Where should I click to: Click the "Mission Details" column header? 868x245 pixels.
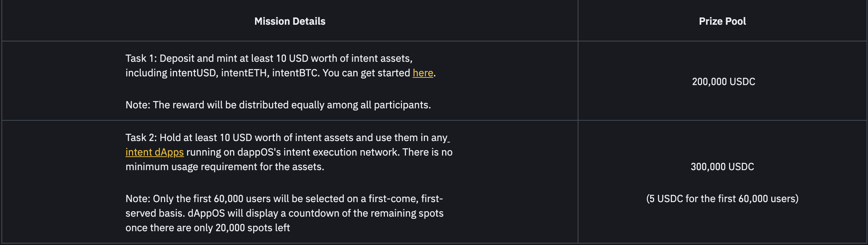click(290, 21)
